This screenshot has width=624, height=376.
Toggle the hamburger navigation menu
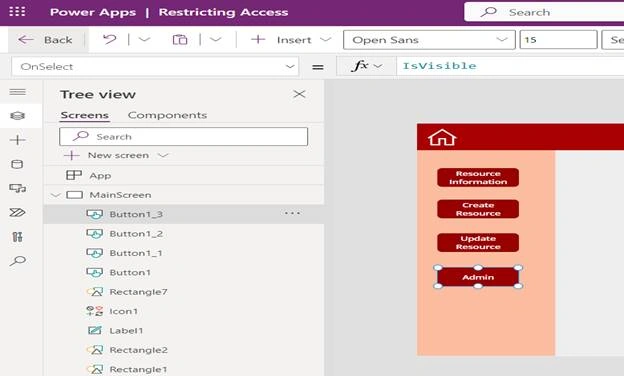pos(18,92)
